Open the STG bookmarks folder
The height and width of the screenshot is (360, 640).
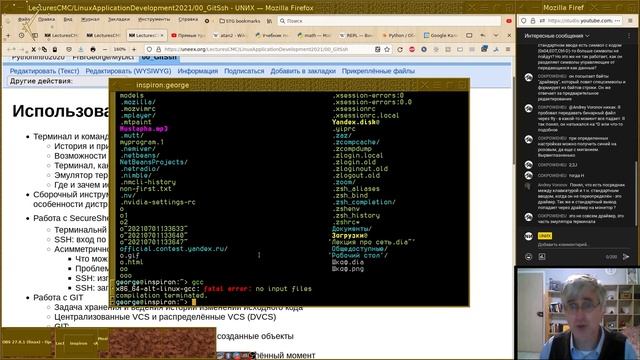click(x=240, y=21)
